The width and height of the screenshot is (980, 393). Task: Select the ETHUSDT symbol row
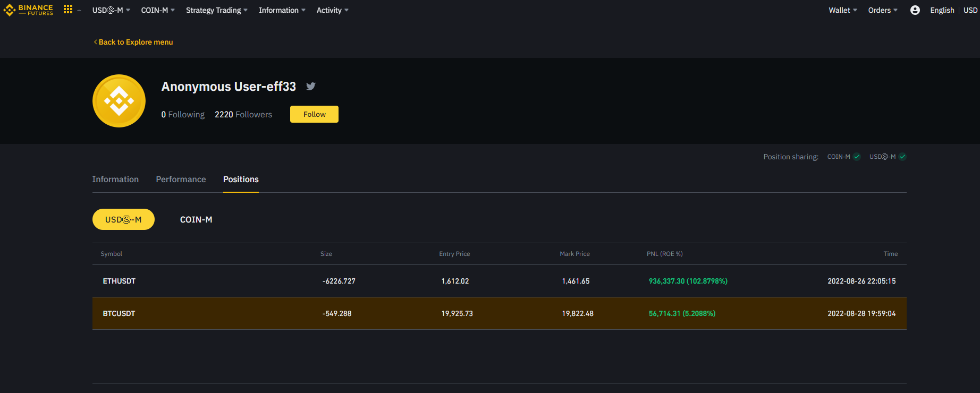(x=500, y=281)
